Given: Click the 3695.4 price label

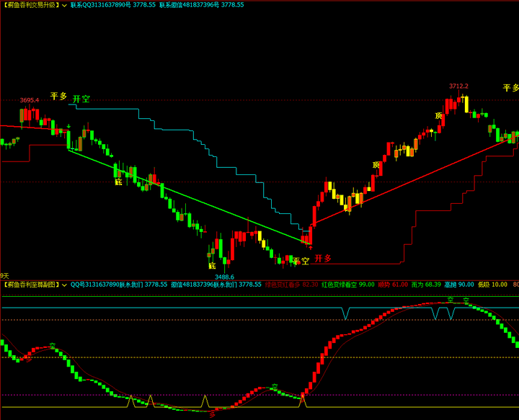Looking at the screenshot, I should click(30, 100).
